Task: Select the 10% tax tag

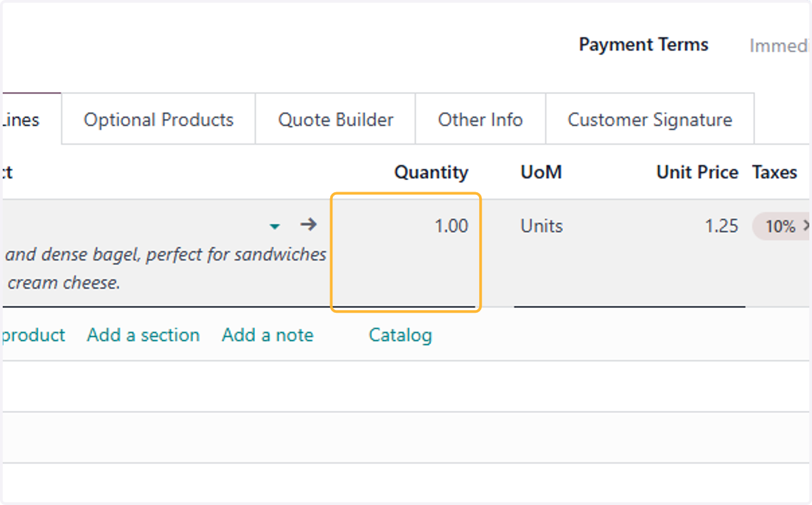Action: (x=780, y=227)
